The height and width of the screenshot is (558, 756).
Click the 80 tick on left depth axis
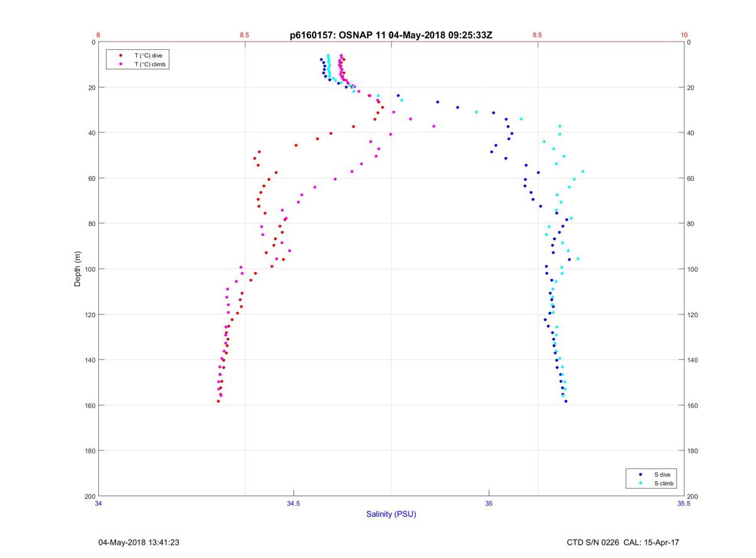click(x=91, y=224)
